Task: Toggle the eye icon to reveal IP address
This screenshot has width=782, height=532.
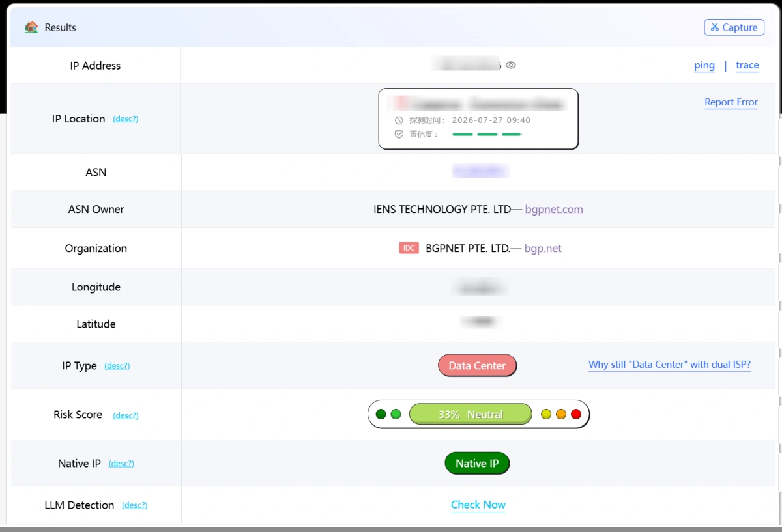Action: pyautogui.click(x=511, y=65)
